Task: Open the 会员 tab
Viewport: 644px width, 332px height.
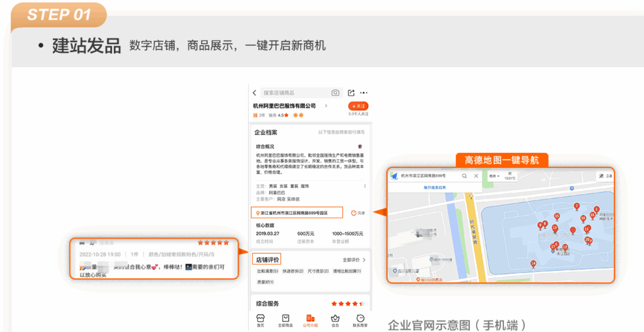Action: pyautogui.click(x=335, y=321)
